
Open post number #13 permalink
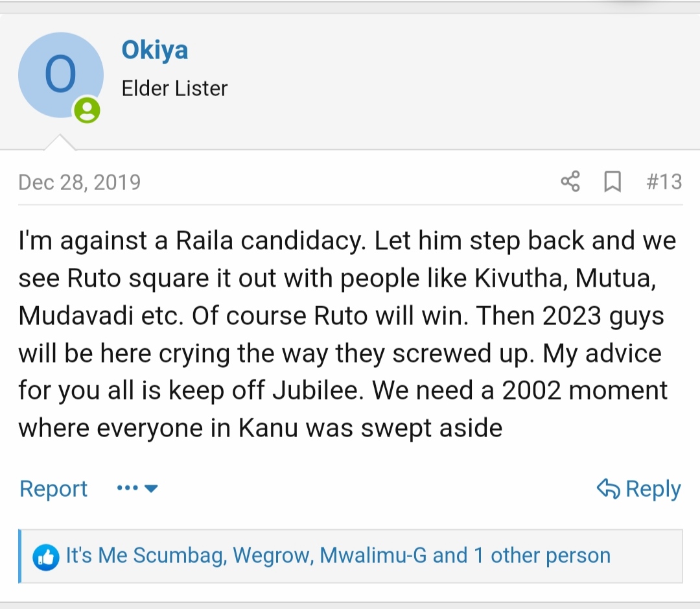click(664, 182)
